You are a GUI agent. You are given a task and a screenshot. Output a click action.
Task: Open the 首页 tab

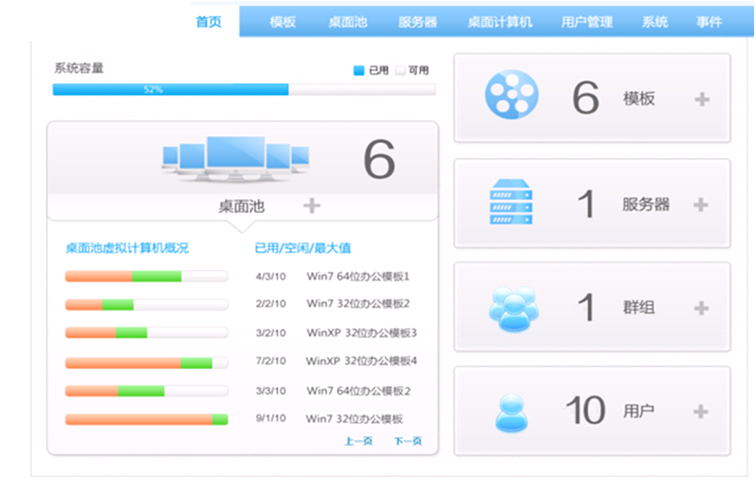pos(209,22)
